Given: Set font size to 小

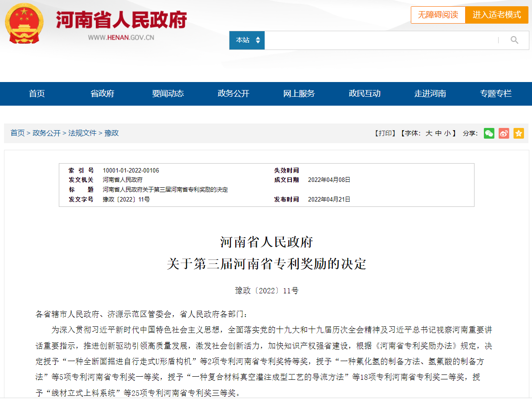Looking at the screenshot, I should tap(447, 133).
